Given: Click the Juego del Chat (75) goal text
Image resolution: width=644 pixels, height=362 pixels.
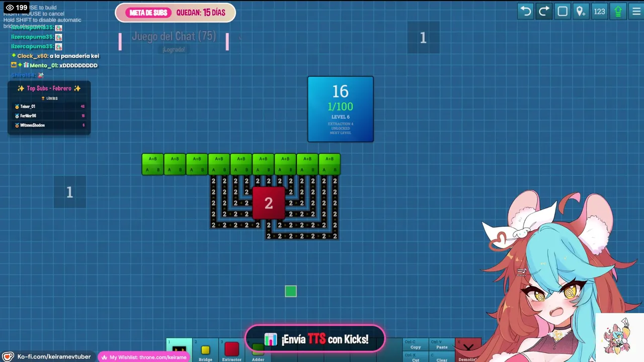Looking at the screenshot, I should (x=174, y=36).
